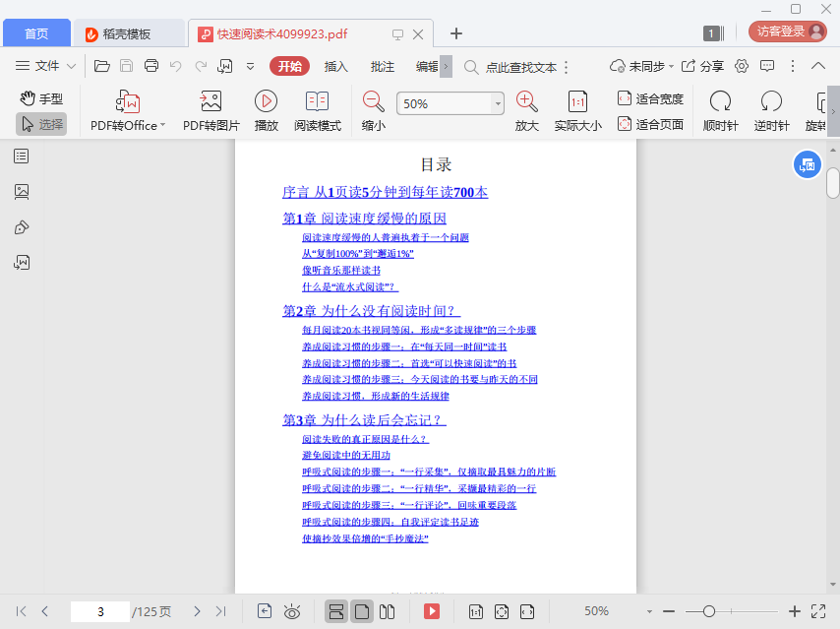Open the sidebar PDF convert icon

pos(22,262)
